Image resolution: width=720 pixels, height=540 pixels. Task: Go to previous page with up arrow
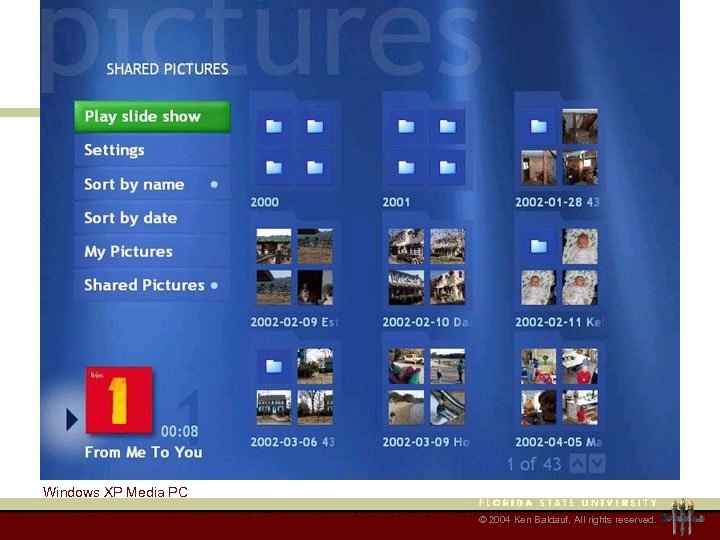click(x=578, y=464)
